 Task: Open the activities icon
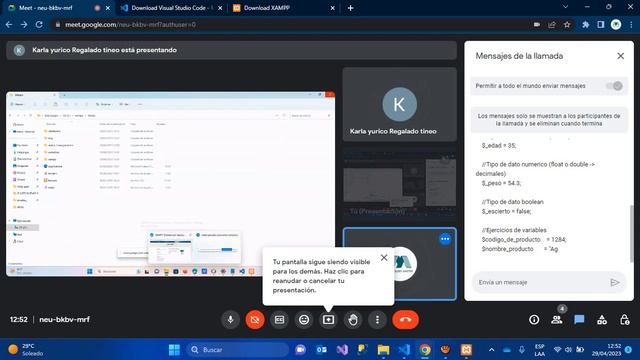[x=602, y=320]
